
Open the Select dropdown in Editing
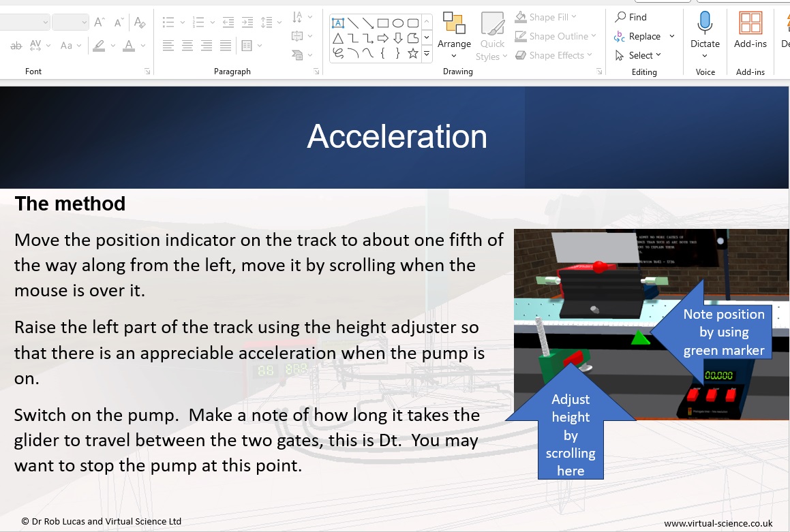[x=638, y=55]
